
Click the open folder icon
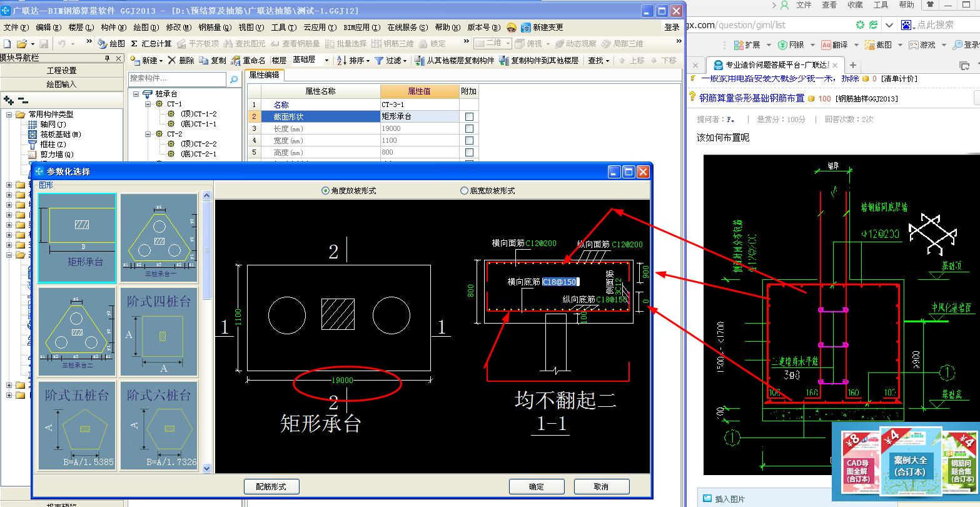22,44
